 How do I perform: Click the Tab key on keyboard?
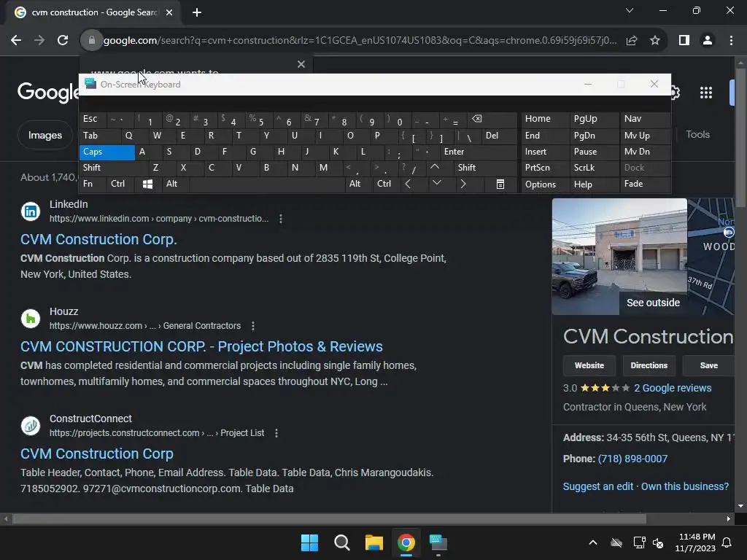point(100,136)
